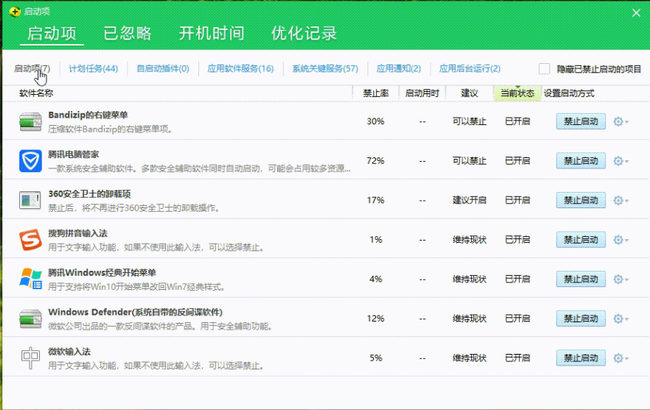Click 禁止启动 for 微软输入法

(581, 358)
